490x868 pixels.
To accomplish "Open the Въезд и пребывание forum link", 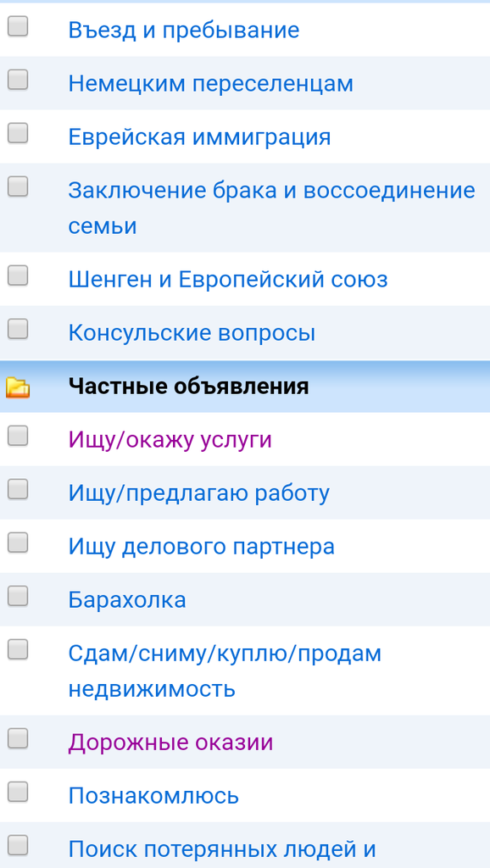I will point(184,30).
